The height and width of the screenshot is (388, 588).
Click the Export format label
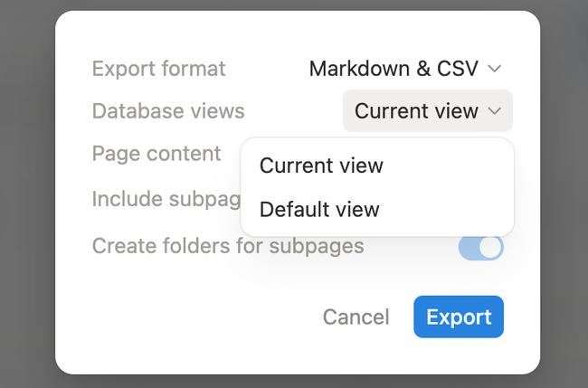[x=158, y=69]
